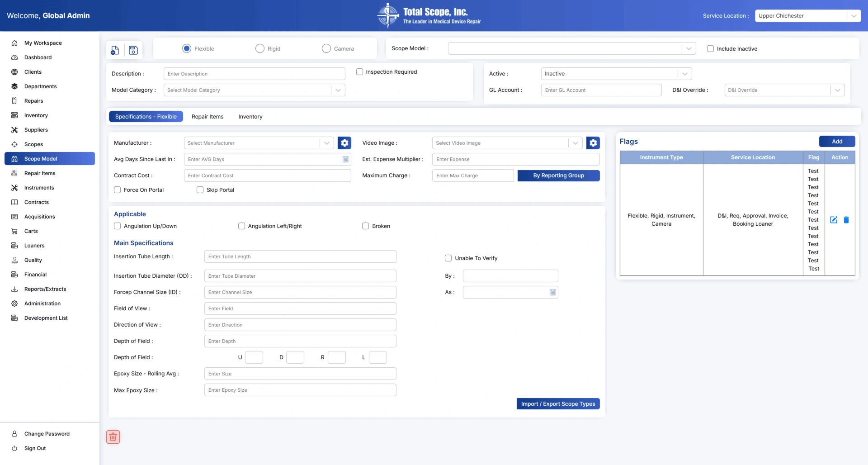Toggle the Unable To Verify checkbox
This screenshot has height=465, width=868.
[x=448, y=258]
